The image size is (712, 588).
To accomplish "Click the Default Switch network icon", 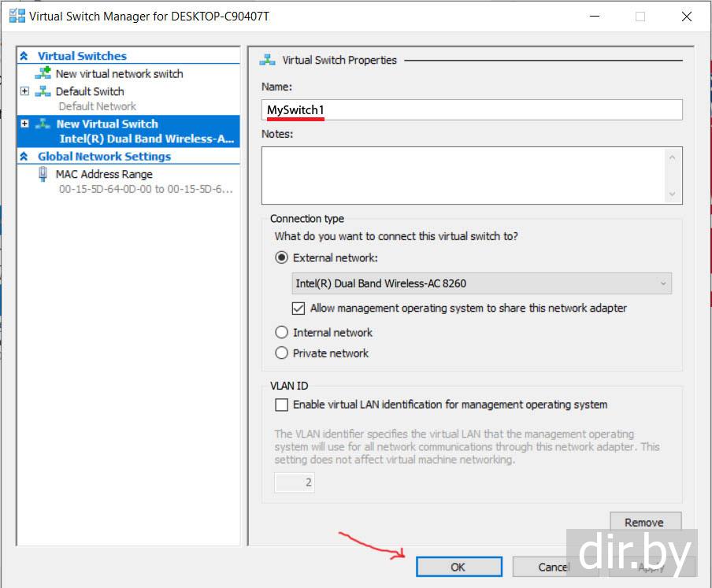I will click(x=43, y=91).
